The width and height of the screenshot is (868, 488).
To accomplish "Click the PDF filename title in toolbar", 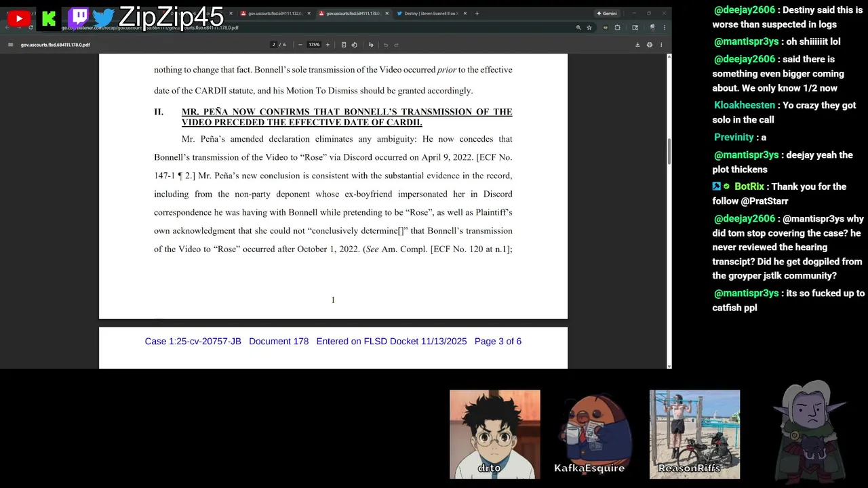I will point(56,45).
